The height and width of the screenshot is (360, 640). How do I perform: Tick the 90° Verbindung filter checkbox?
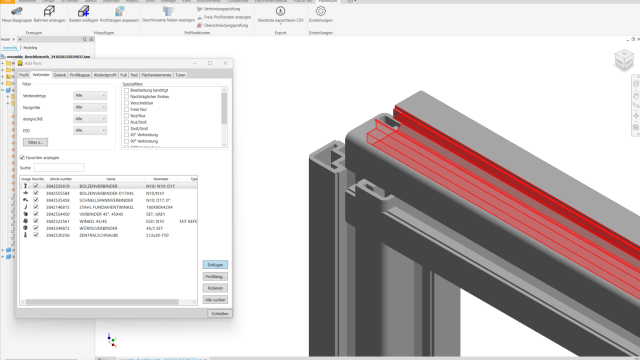point(127,141)
